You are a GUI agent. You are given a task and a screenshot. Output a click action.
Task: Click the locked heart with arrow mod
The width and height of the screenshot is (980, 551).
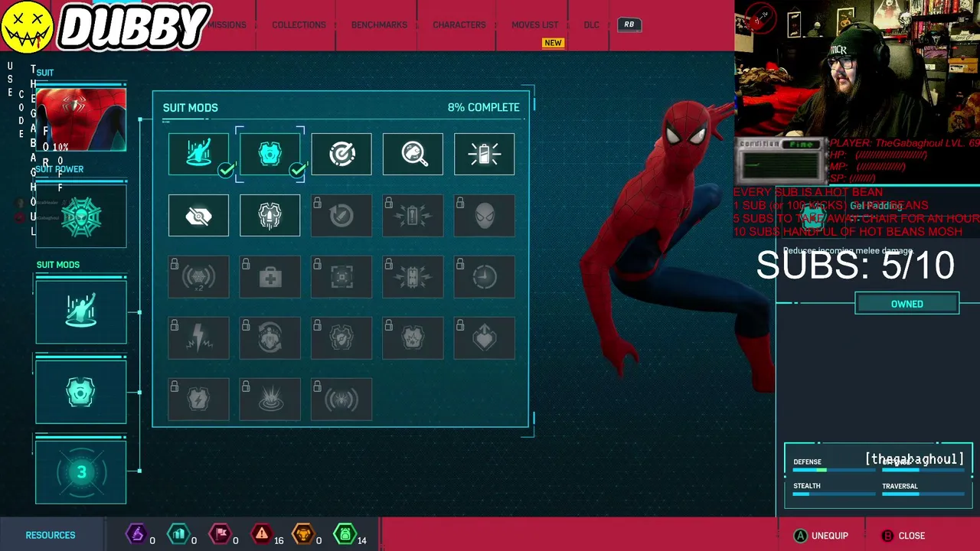point(485,337)
